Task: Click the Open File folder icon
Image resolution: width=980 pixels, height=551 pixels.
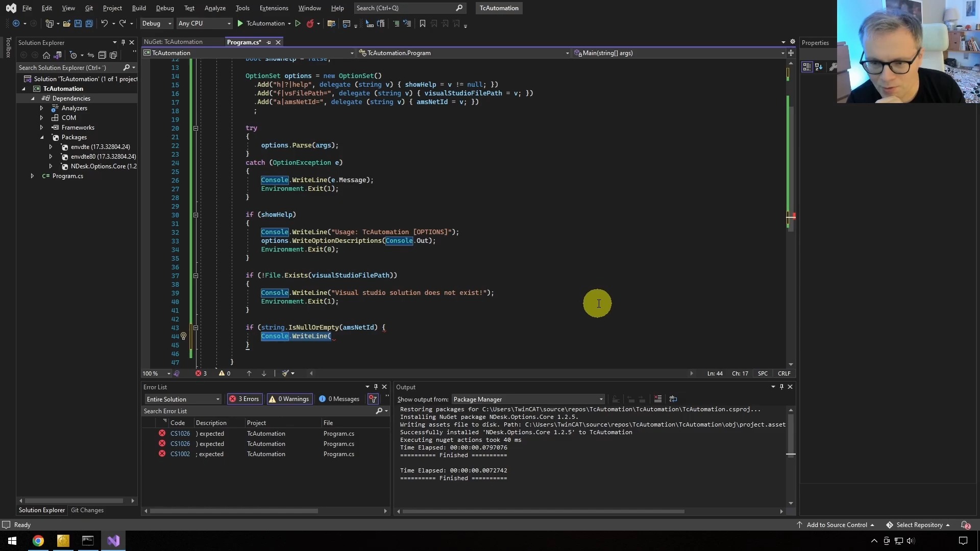Action: [x=66, y=23]
